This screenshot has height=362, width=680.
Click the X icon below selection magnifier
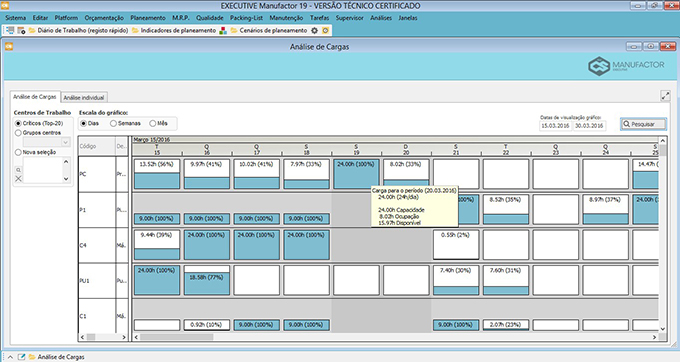pyautogui.click(x=18, y=178)
